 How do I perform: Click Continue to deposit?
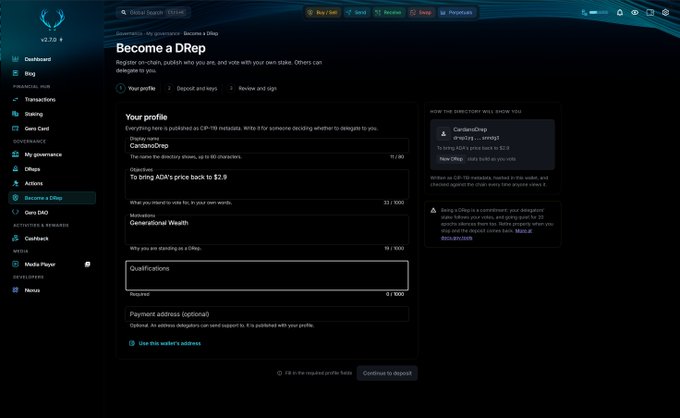point(387,373)
